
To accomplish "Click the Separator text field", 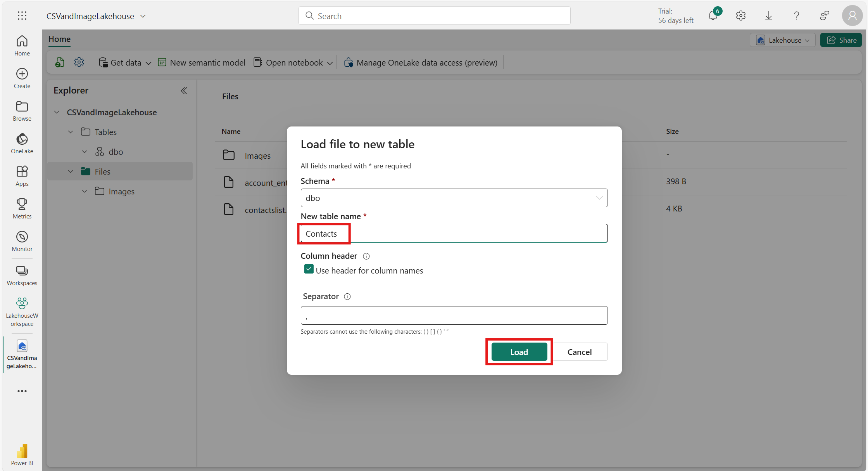I will tap(454, 315).
